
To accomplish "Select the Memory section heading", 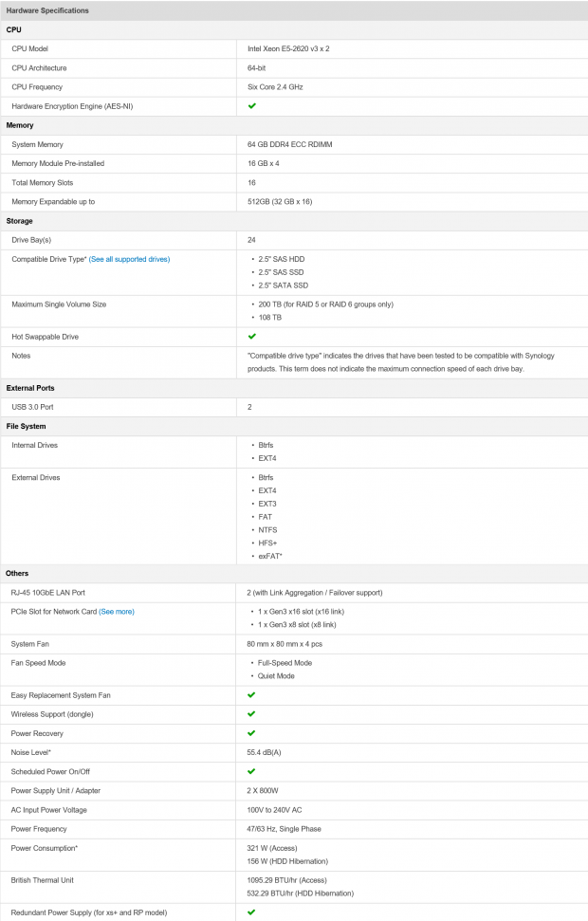I will (x=20, y=125).
